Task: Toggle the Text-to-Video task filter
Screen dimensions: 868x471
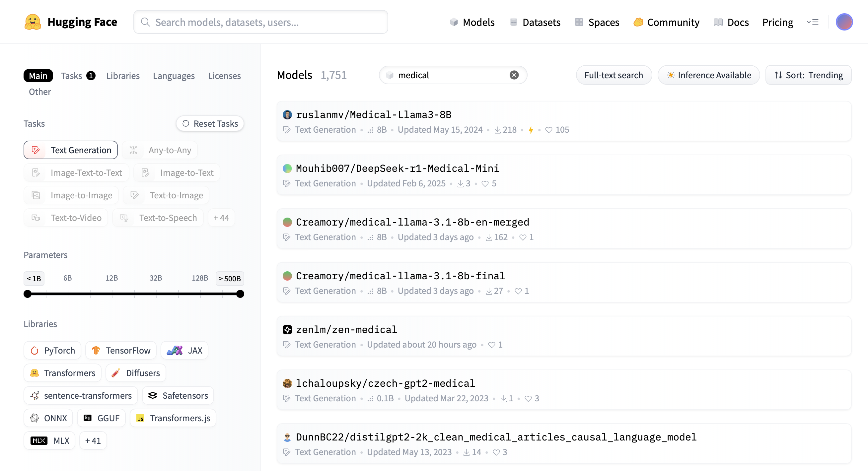Action: click(x=66, y=218)
